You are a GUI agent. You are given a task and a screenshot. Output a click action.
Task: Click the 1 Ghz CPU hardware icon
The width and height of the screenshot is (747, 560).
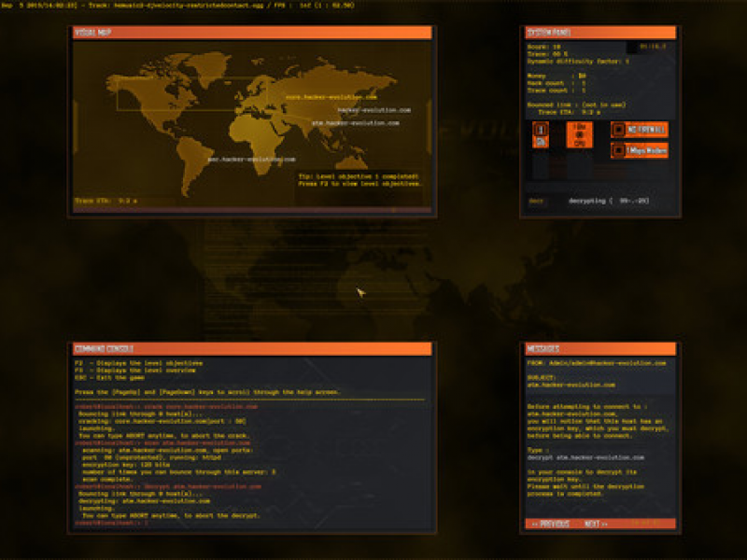tap(579, 134)
